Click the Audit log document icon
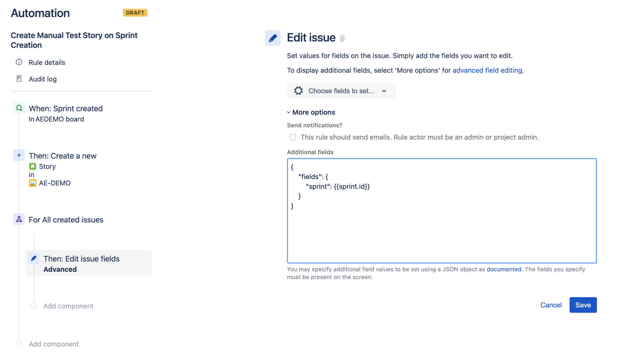Screen dimensions: 634x364 click(19, 79)
